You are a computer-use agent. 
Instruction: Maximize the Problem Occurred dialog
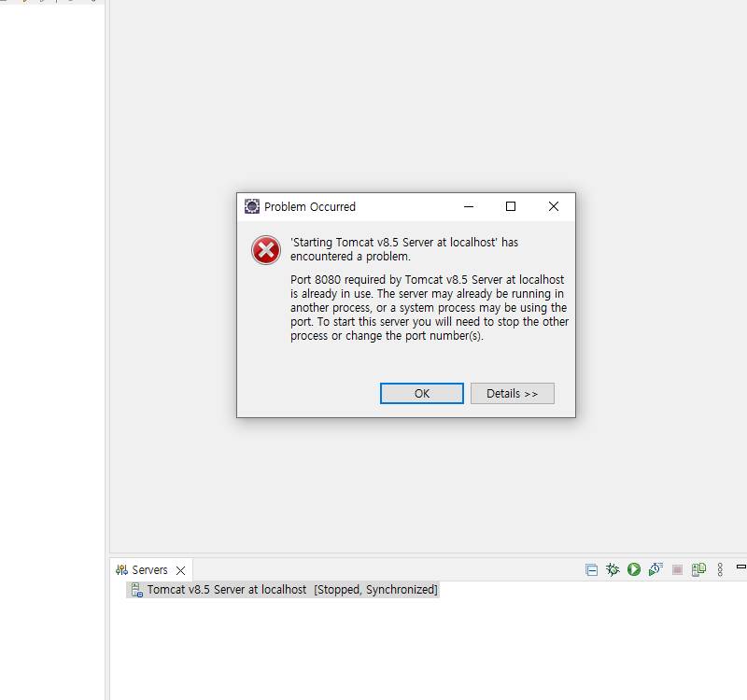511,206
